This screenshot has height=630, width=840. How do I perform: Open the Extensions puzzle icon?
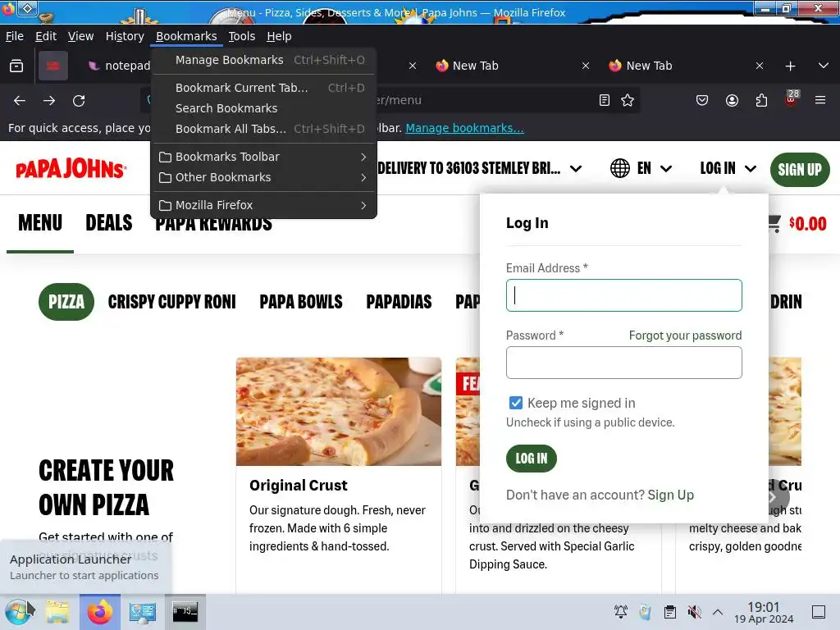click(761, 100)
